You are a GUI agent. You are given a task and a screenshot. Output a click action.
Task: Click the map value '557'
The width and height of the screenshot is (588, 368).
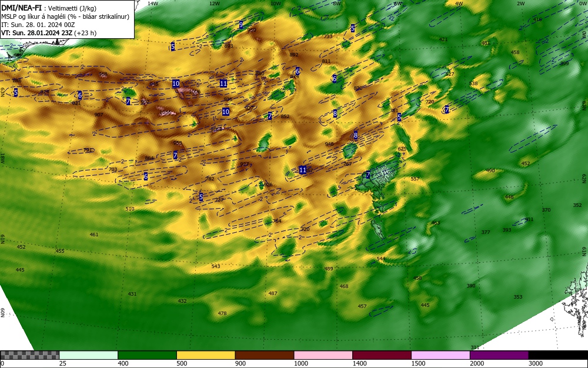click(415, 179)
